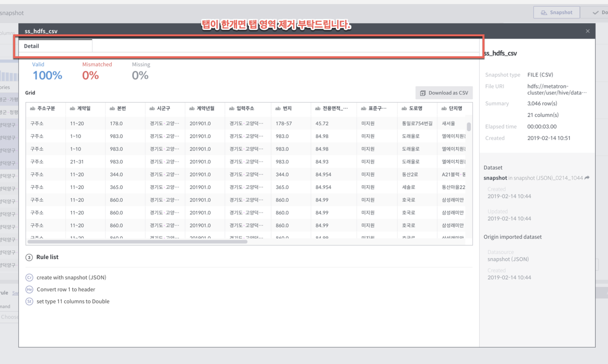Image resolution: width=608 pixels, height=364 pixels.
Task: Click the He icon beside Convert row 1 rule
Action: [x=29, y=290]
